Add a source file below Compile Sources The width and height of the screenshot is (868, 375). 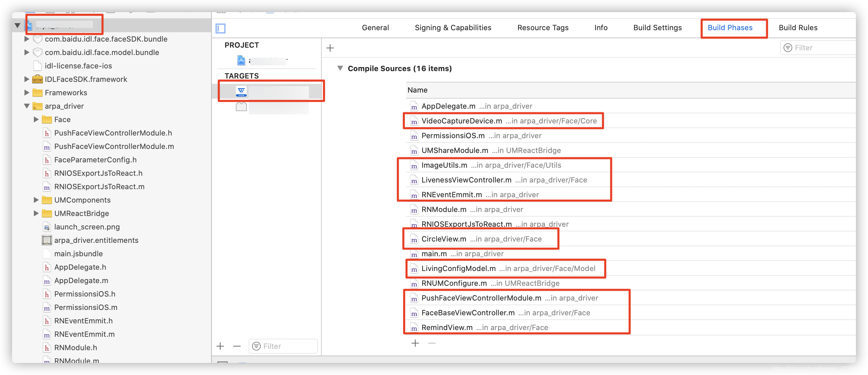pos(415,343)
